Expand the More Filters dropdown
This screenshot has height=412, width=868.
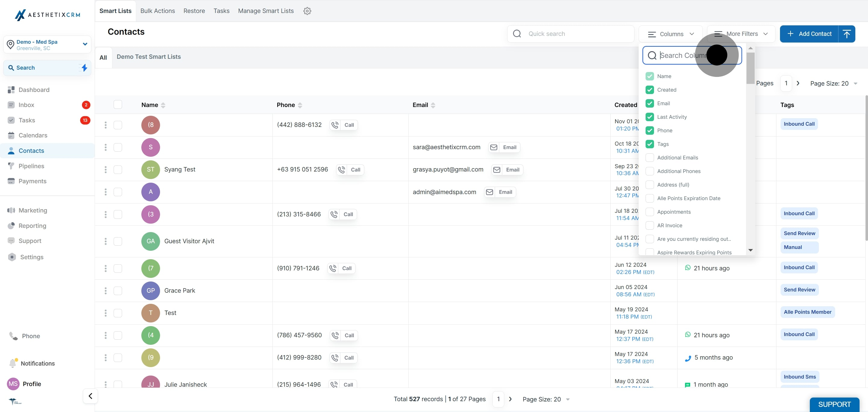[741, 34]
